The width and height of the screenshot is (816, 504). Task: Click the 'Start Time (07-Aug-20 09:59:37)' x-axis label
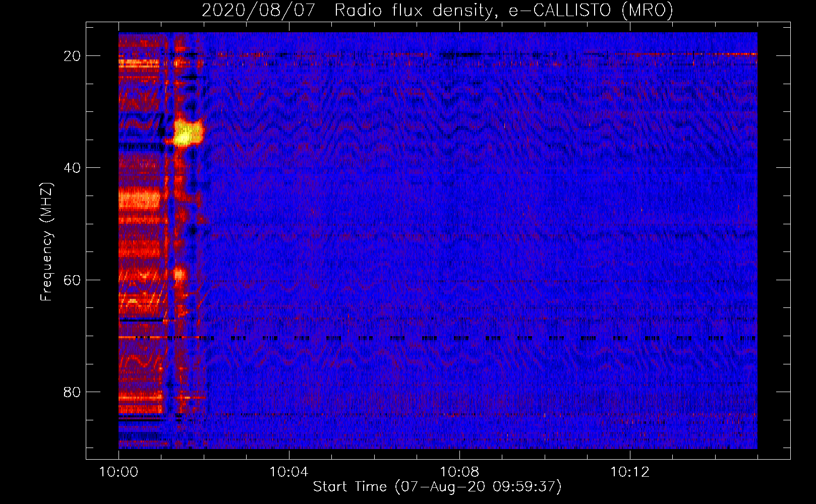point(437,487)
